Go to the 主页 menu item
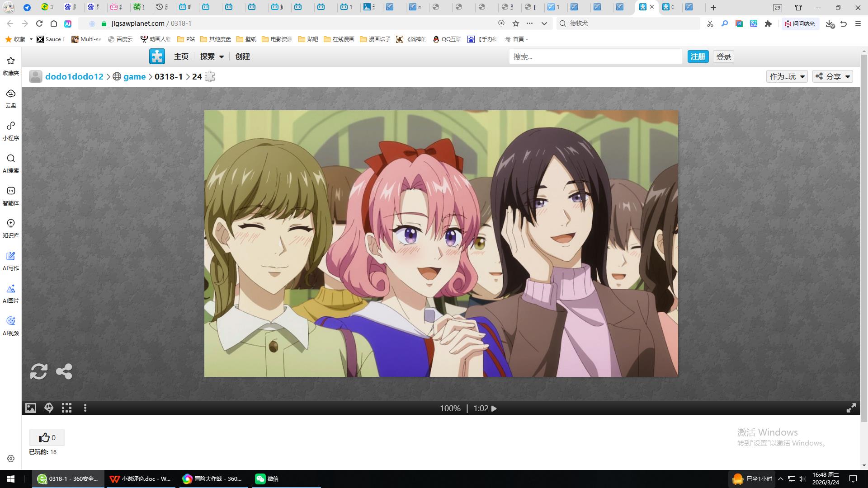This screenshot has width=868, height=488. (181, 56)
